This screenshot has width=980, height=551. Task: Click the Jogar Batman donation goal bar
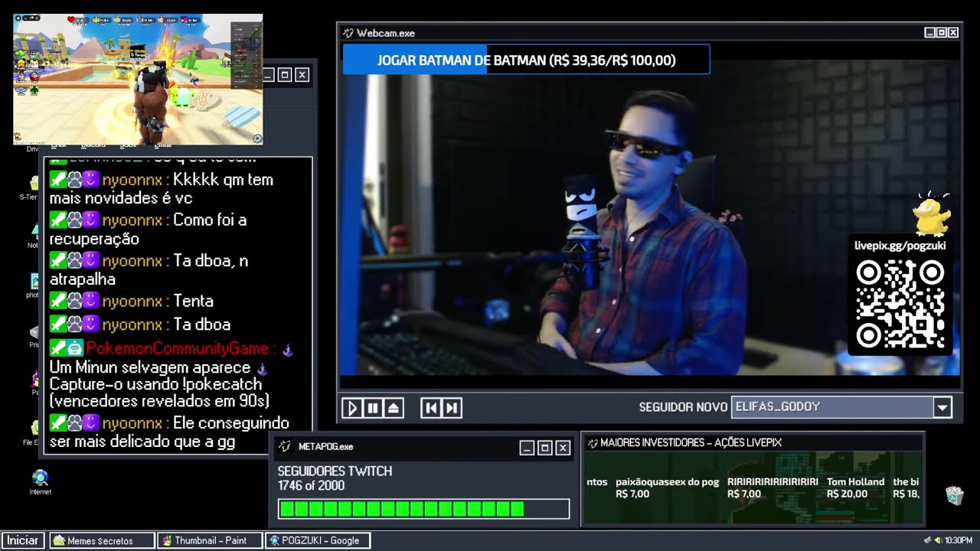click(526, 60)
